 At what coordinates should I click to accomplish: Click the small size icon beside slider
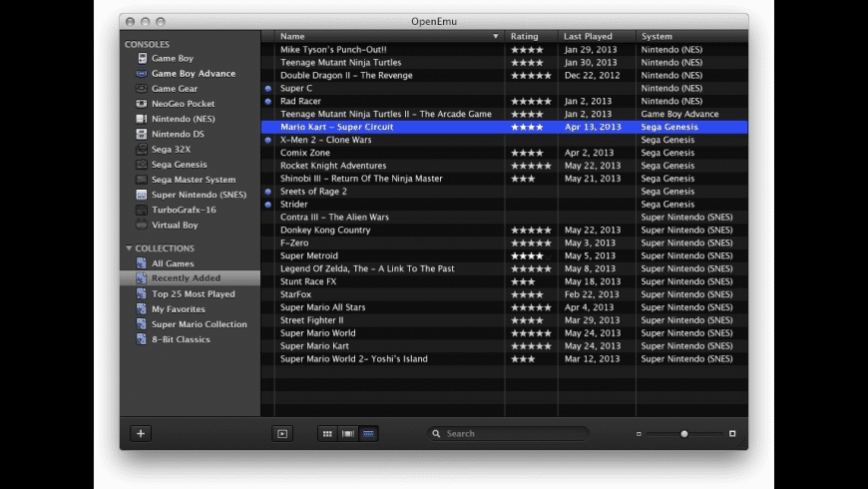(x=639, y=434)
